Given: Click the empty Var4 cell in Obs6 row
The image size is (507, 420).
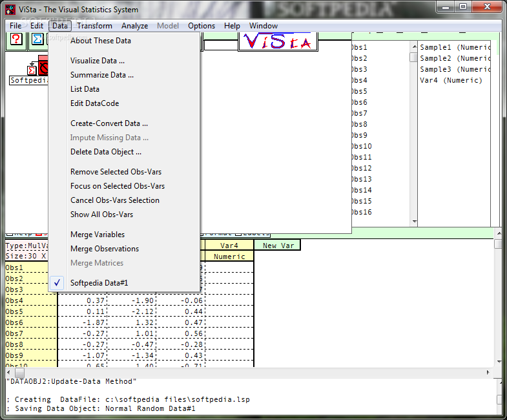Looking at the screenshot, I should point(229,322).
